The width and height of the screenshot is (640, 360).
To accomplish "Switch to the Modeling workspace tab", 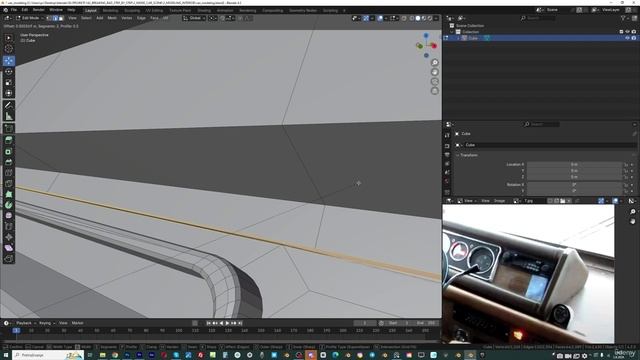I will 111,10.
